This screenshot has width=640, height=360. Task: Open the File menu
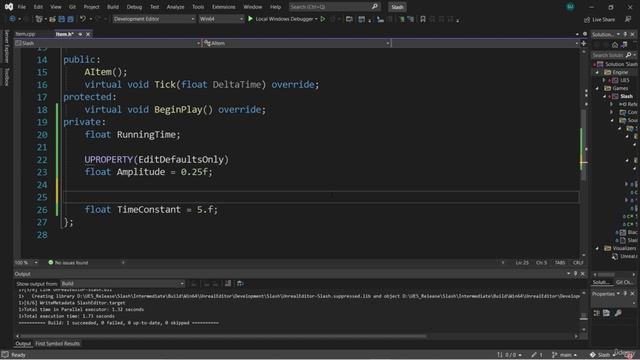(x=22, y=7)
